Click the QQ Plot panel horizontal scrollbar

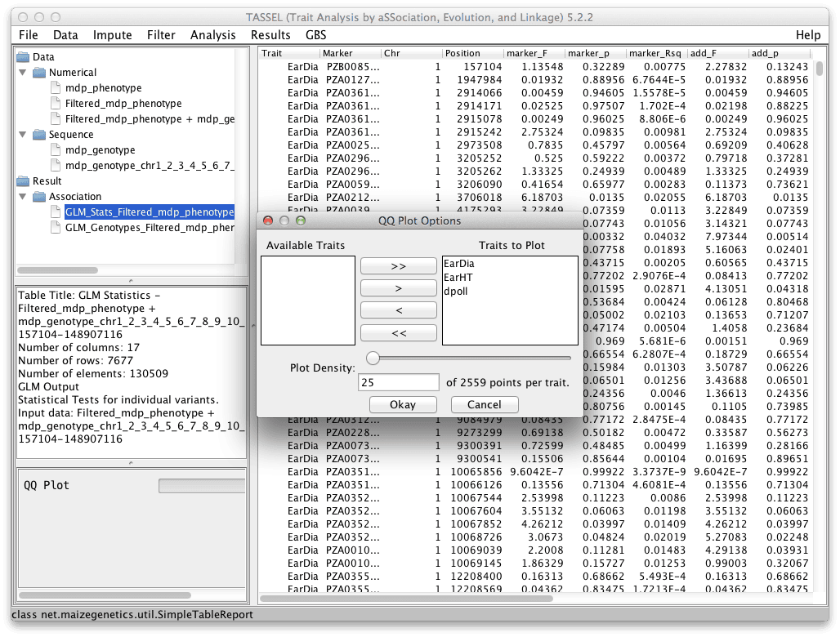pos(105,595)
